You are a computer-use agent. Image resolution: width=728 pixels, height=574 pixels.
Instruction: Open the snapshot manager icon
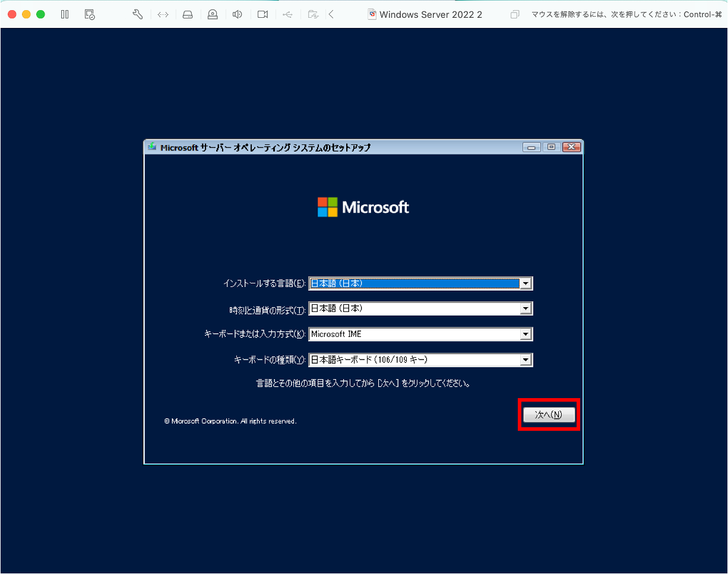click(x=90, y=14)
